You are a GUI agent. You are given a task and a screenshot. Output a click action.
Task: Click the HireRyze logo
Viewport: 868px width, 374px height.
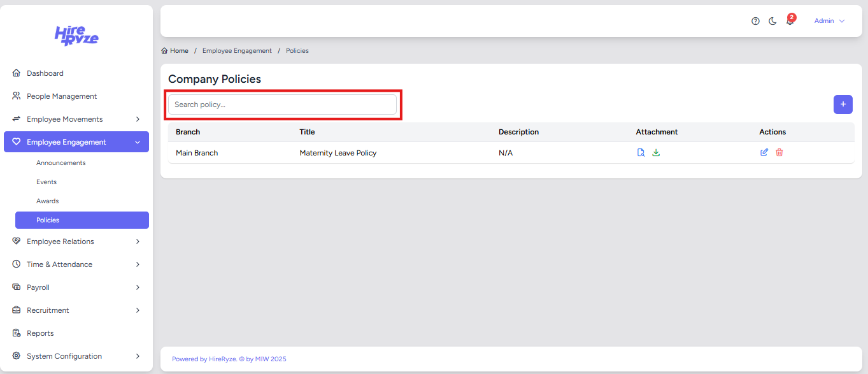76,36
